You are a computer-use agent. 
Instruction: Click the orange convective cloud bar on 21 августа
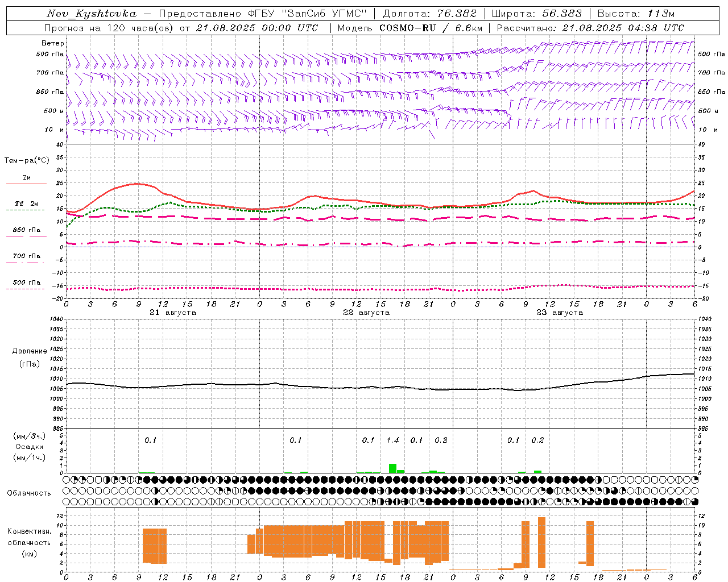[x=155, y=546]
